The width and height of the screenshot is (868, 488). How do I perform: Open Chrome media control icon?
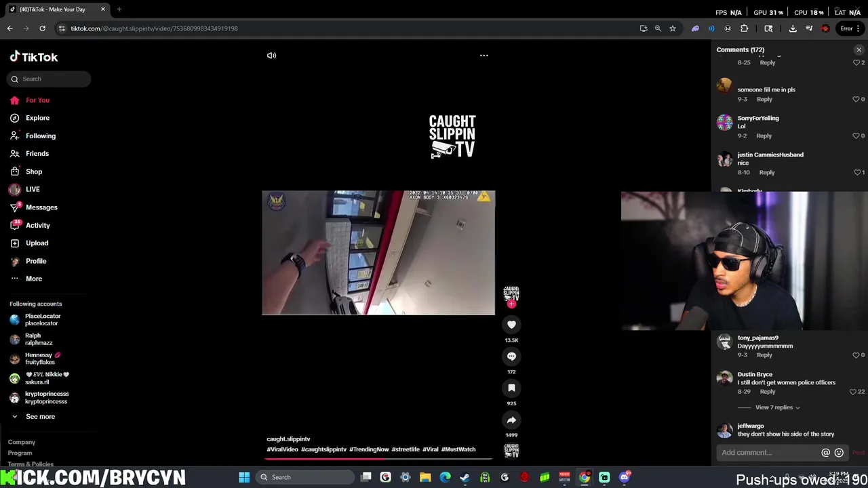tap(809, 28)
